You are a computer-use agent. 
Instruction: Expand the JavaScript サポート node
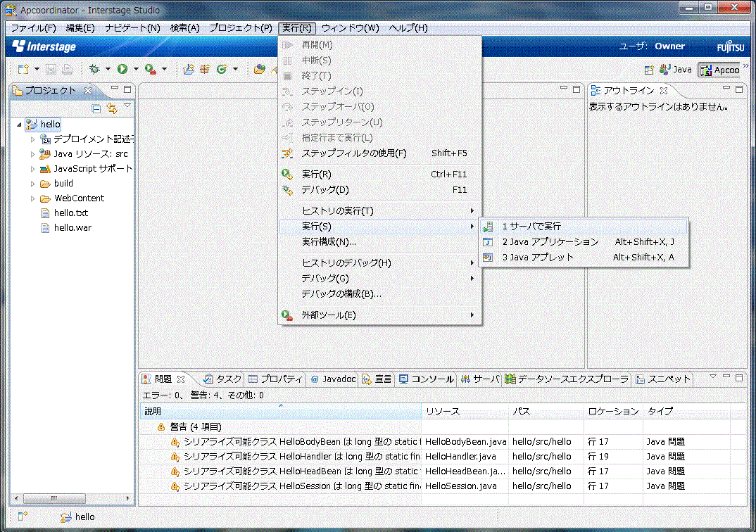coord(33,169)
